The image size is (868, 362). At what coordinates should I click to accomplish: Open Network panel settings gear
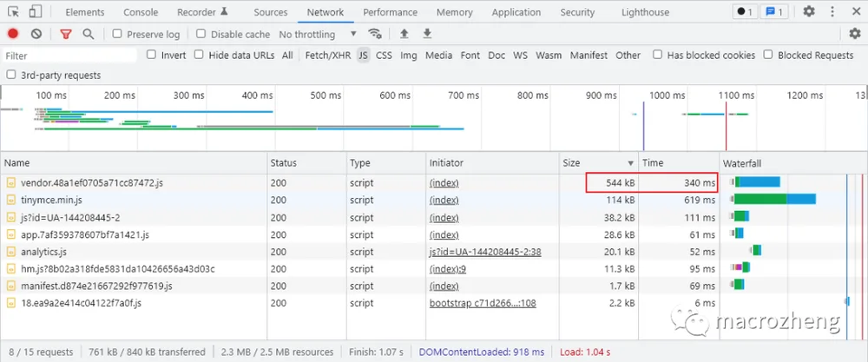(x=855, y=34)
